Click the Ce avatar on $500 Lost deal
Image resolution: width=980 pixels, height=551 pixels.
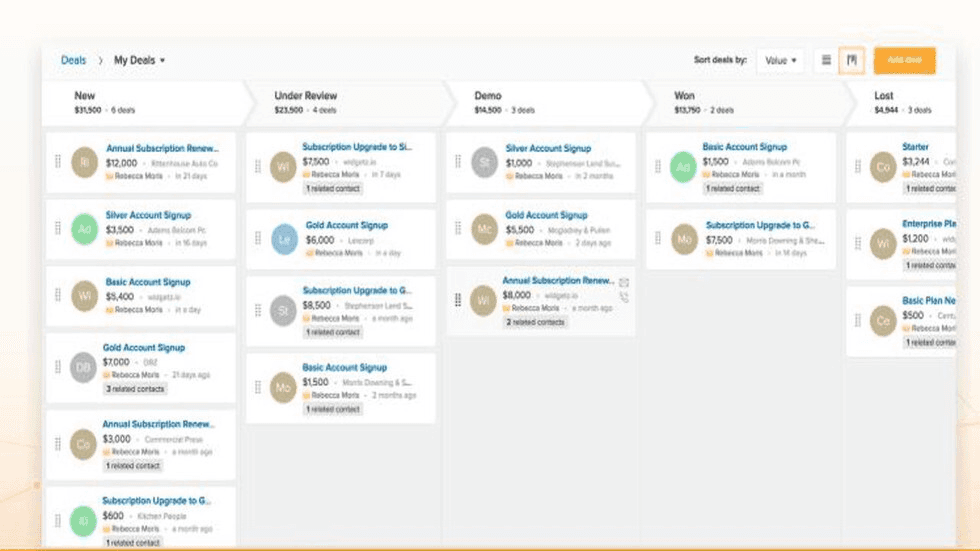pos(883,320)
